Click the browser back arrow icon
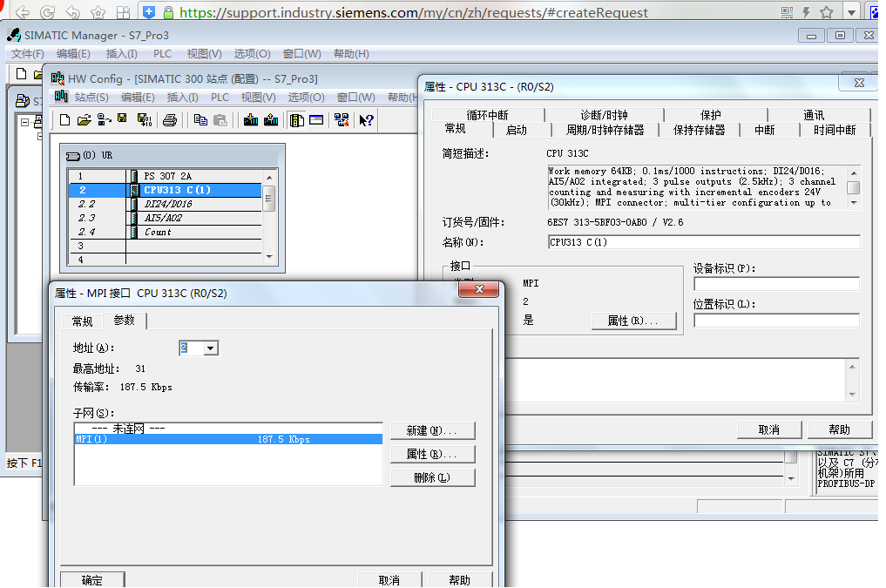The width and height of the screenshot is (886, 588). tap(23, 12)
